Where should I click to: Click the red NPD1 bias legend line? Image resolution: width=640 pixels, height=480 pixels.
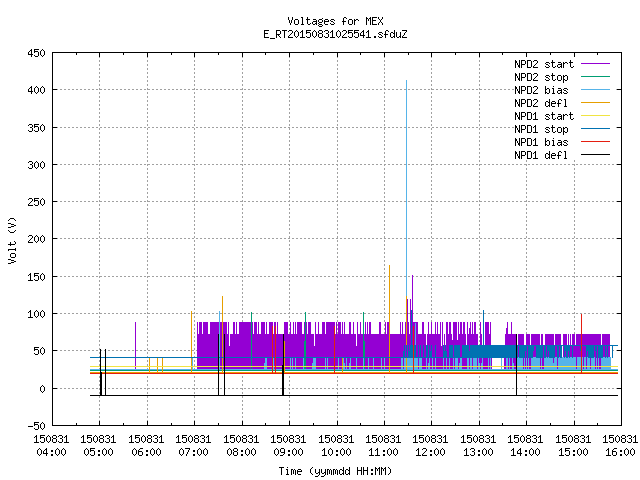595,142
